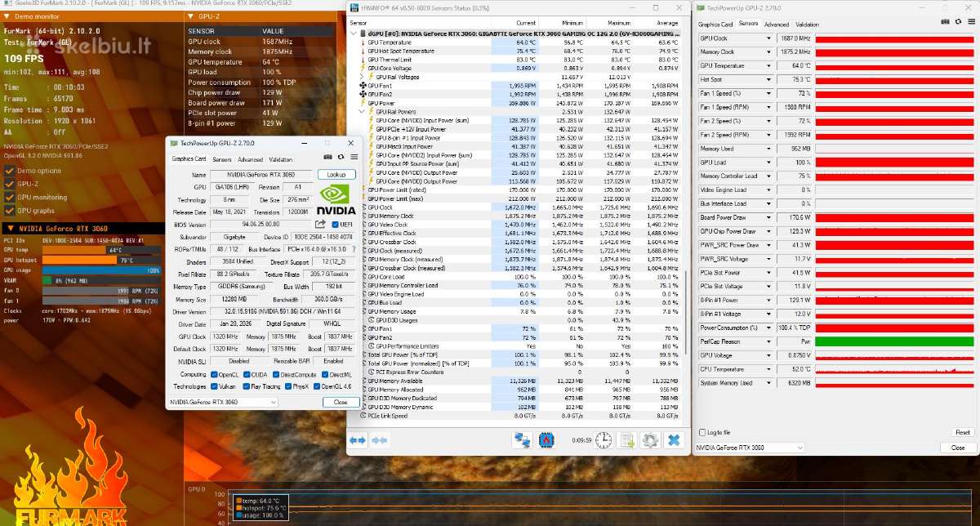Toggle FurMark Demo options checkbox
This screenshot has width=980, height=526.
[x=9, y=171]
